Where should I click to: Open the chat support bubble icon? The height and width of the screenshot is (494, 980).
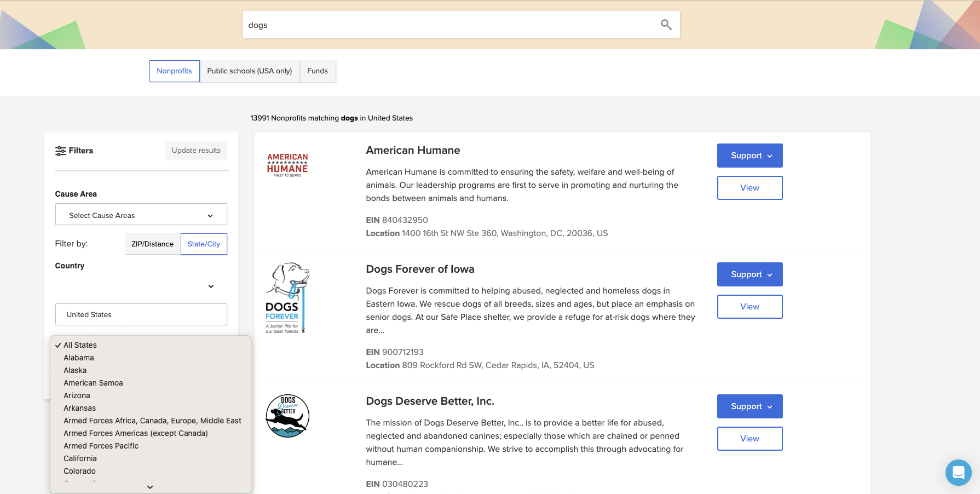point(958,472)
